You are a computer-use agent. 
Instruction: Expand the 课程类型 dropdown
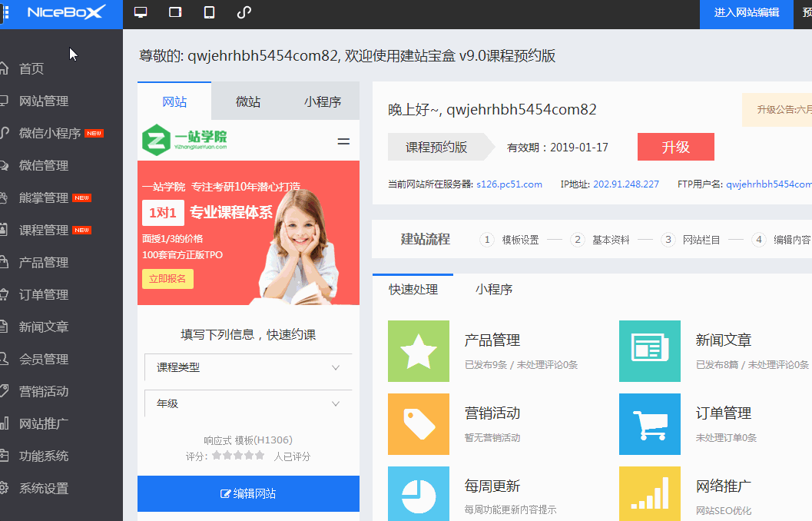click(248, 367)
